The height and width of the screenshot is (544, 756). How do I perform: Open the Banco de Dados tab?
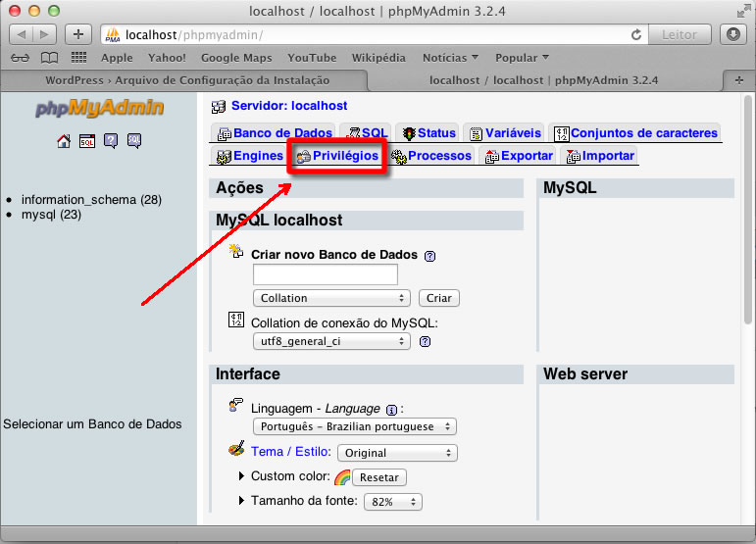pos(275,133)
